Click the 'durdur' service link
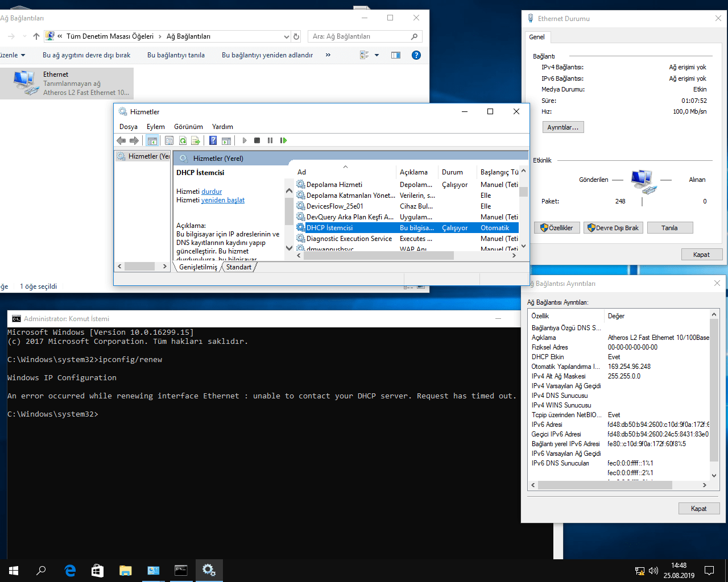This screenshot has height=582, width=728. coord(212,192)
